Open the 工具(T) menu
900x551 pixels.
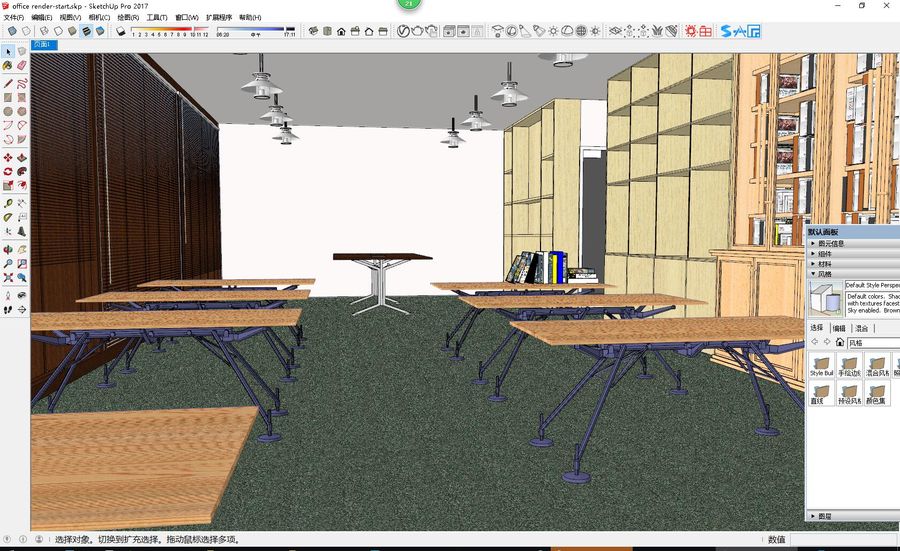(157, 17)
